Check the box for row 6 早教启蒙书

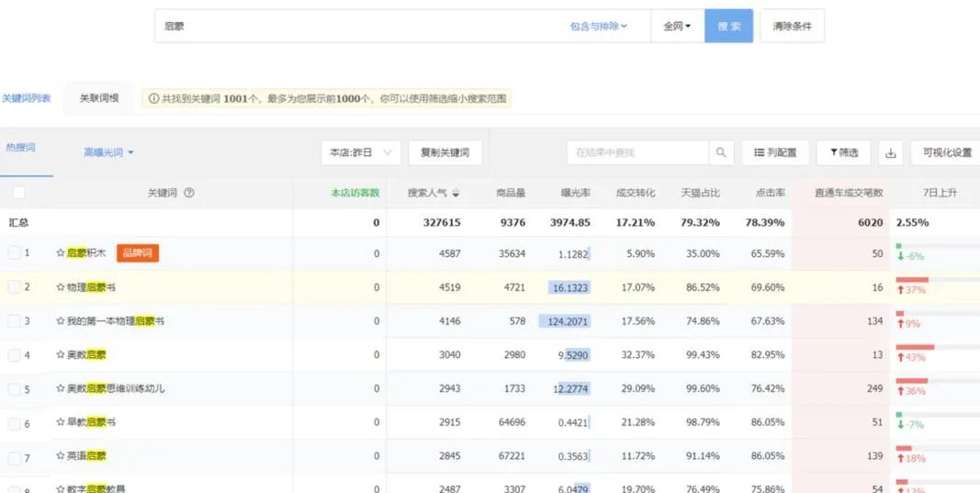(15, 423)
